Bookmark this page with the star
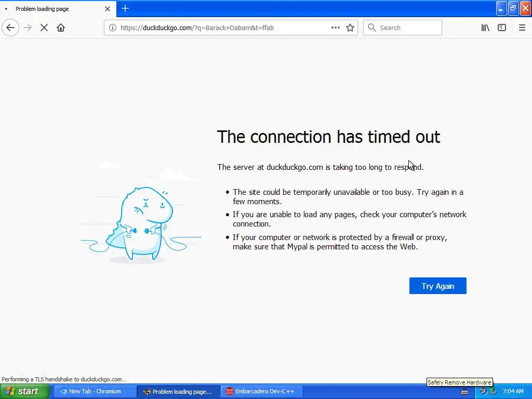The width and height of the screenshot is (532, 399). 350,28
